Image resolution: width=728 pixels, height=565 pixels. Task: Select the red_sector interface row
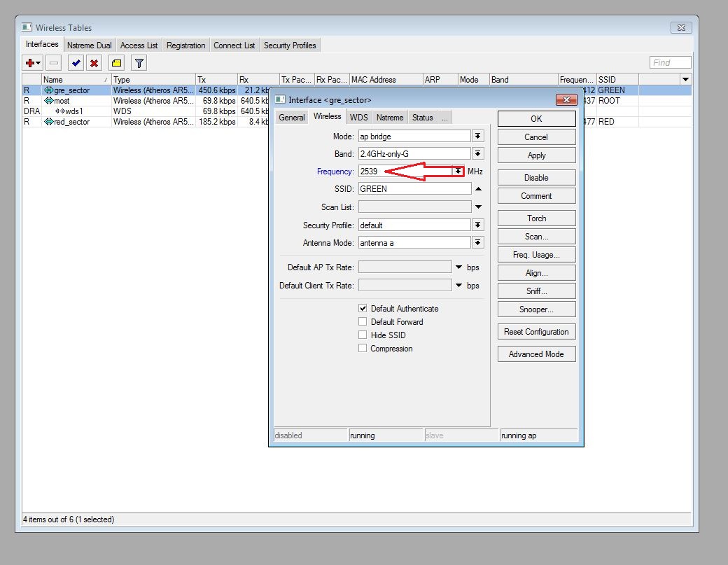click(x=71, y=122)
